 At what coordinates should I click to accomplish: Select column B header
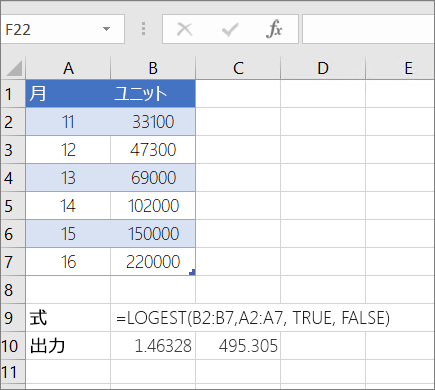click(153, 68)
